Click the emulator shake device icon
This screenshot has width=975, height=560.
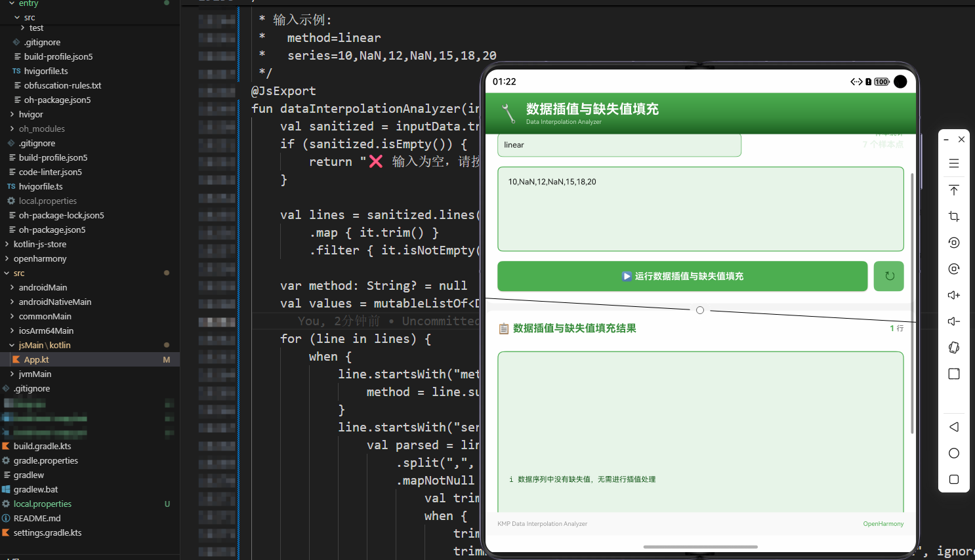click(954, 348)
